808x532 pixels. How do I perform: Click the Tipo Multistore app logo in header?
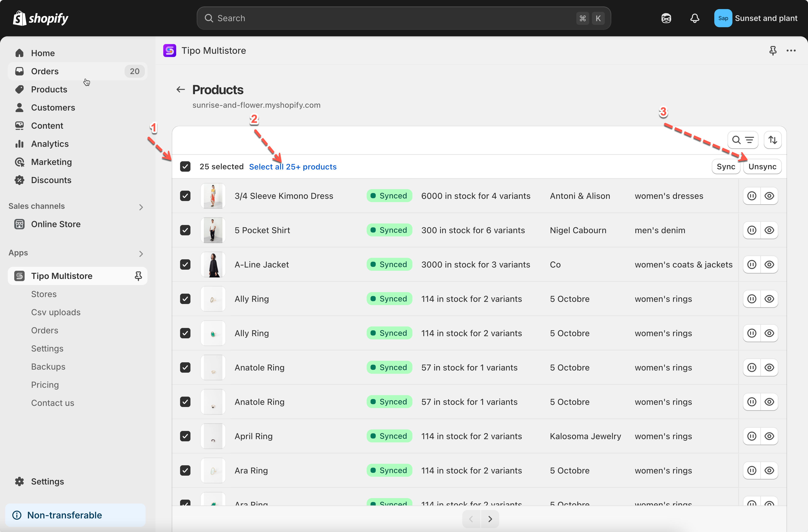click(170, 51)
